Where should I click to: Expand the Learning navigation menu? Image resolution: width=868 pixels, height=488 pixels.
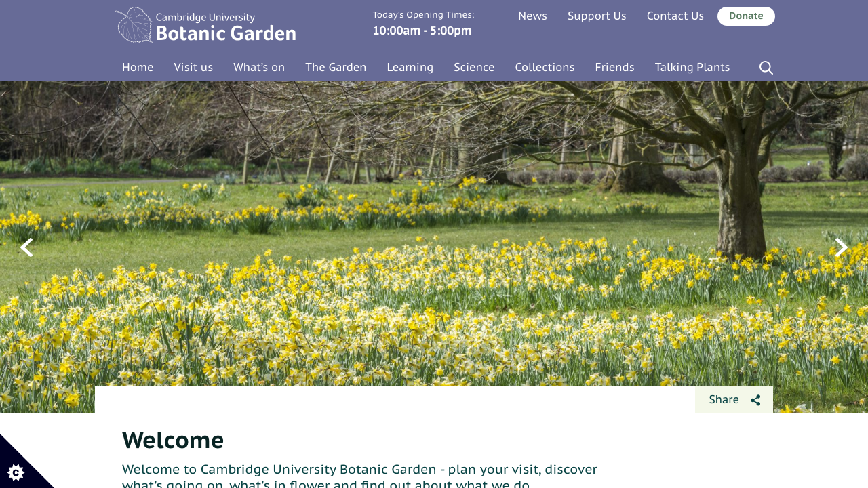[x=410, y=66]
